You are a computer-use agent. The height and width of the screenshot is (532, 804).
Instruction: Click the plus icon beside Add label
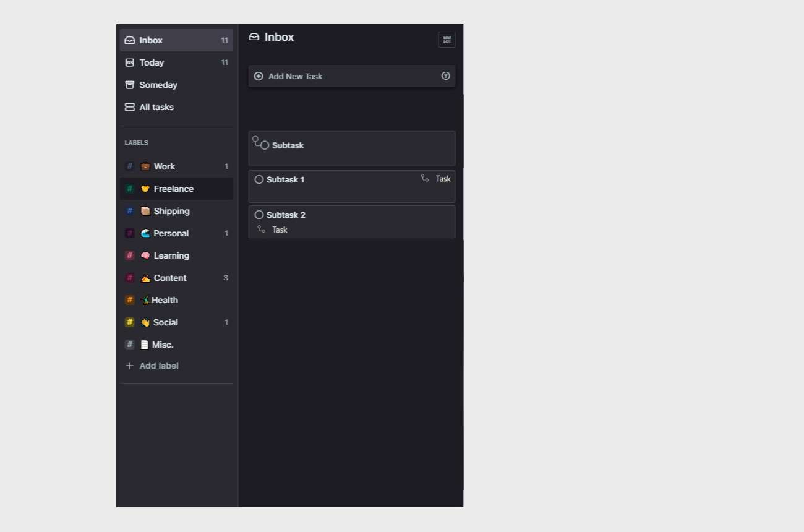[x=129, y=366]
